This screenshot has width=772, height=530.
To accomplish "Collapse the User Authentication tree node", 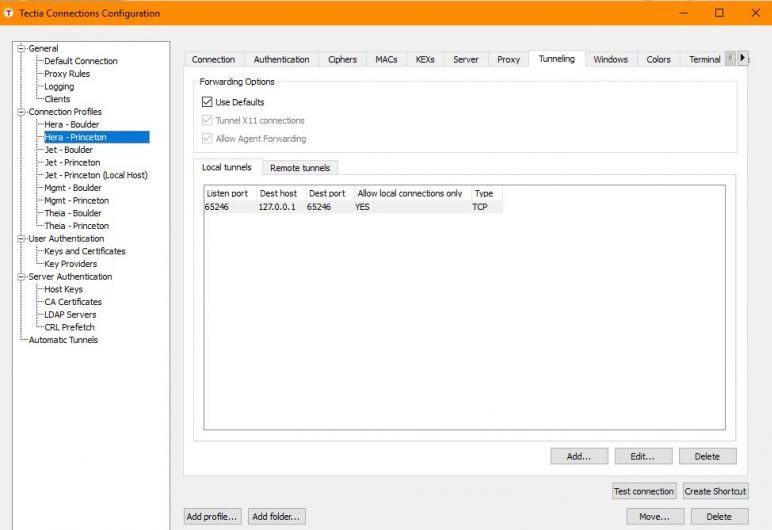I will [x=21, y=238].
